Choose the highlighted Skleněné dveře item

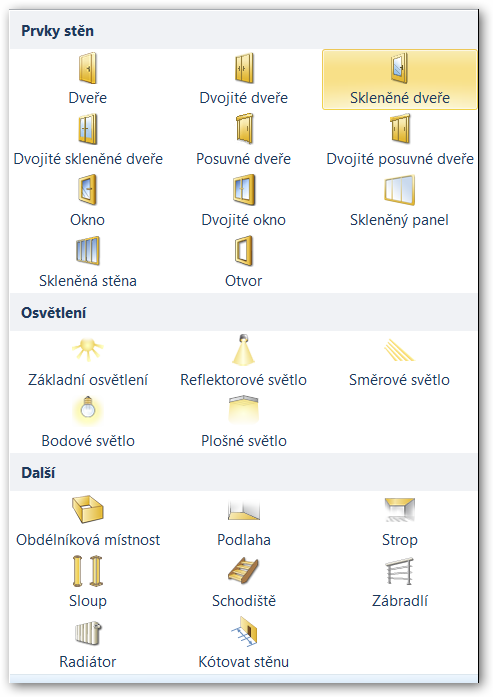tap(399, 80)
